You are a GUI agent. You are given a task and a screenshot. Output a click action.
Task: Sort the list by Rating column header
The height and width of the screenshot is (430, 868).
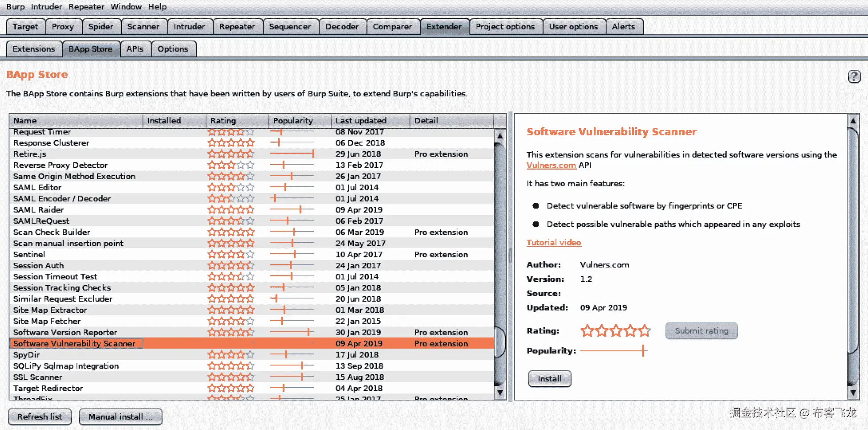237,121
